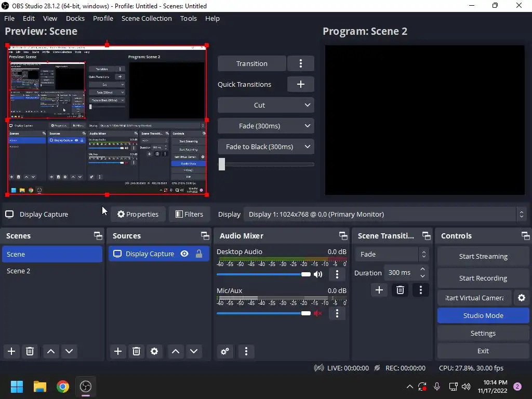This screenshot has width=532, height=399.
Task: Pop out the Scenes dock
Action: coord(98,236)
